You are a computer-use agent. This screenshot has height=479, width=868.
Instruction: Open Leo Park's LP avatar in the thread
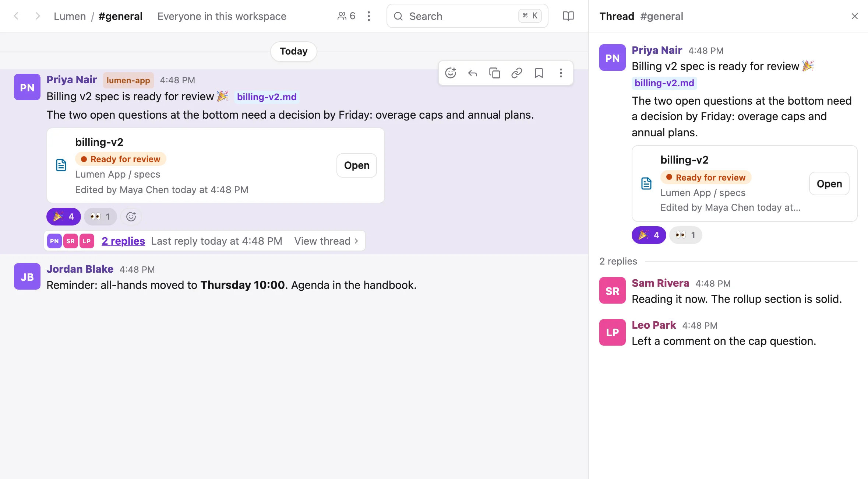[x=613, y=332]
